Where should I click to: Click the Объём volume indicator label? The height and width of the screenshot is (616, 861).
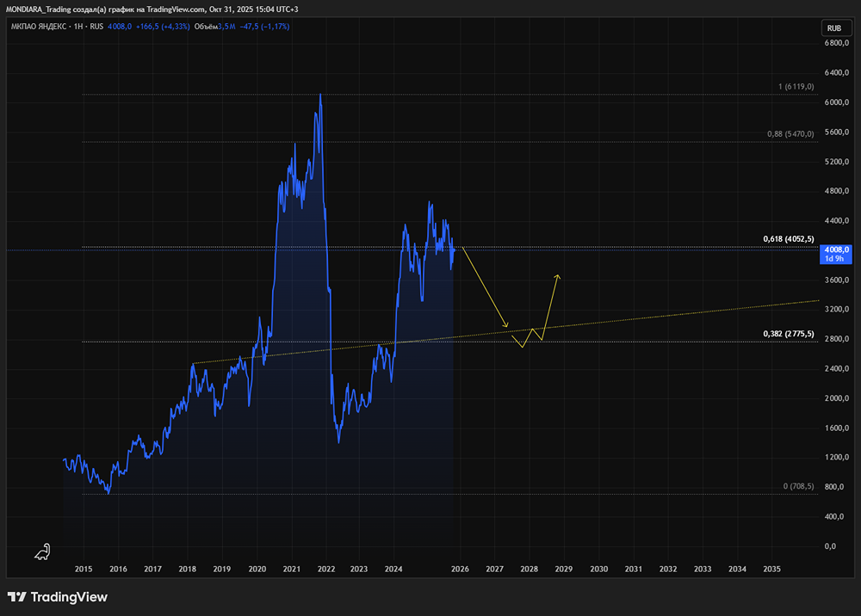[x=206, y=27]
